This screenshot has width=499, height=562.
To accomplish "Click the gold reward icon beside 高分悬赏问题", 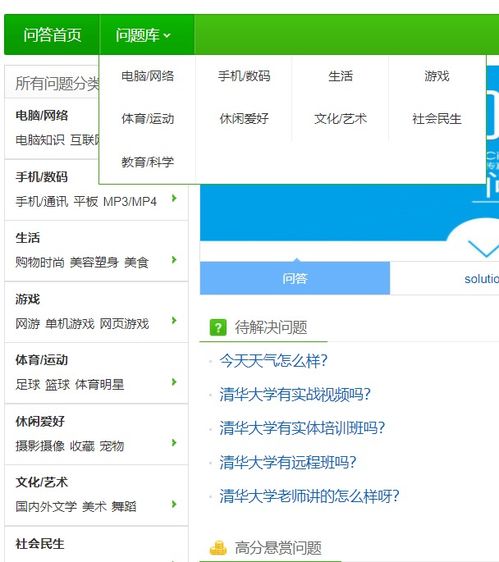I will 218,548.
